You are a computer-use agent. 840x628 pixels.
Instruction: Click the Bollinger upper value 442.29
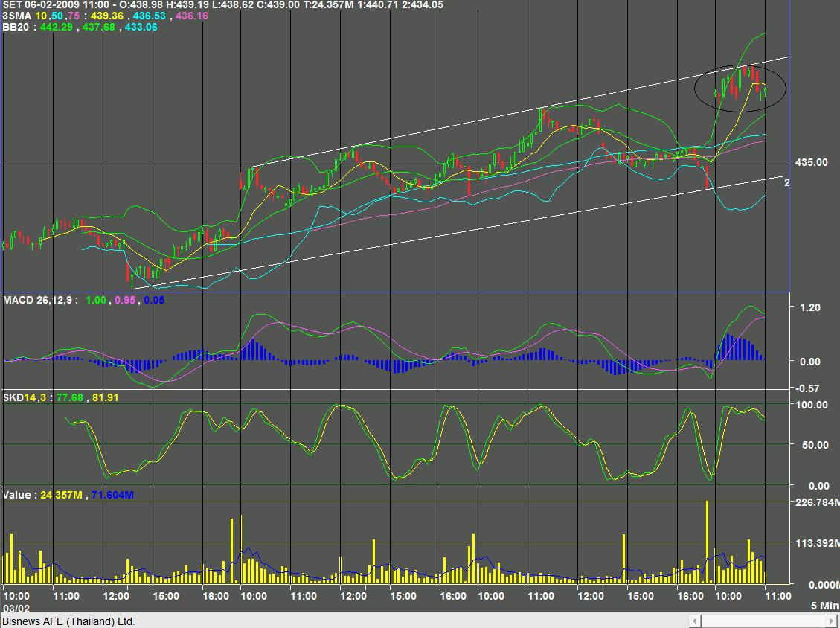click(x=57, y=27)
